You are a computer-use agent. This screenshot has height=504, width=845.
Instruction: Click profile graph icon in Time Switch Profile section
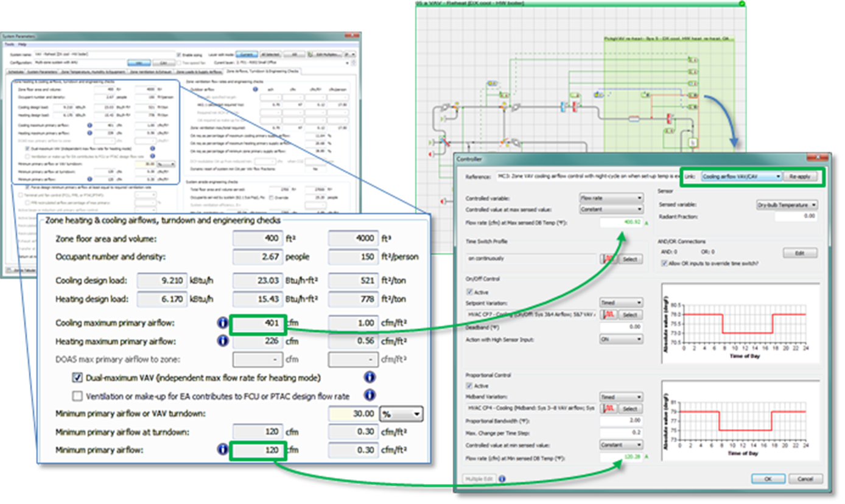(x=608, y=259)
